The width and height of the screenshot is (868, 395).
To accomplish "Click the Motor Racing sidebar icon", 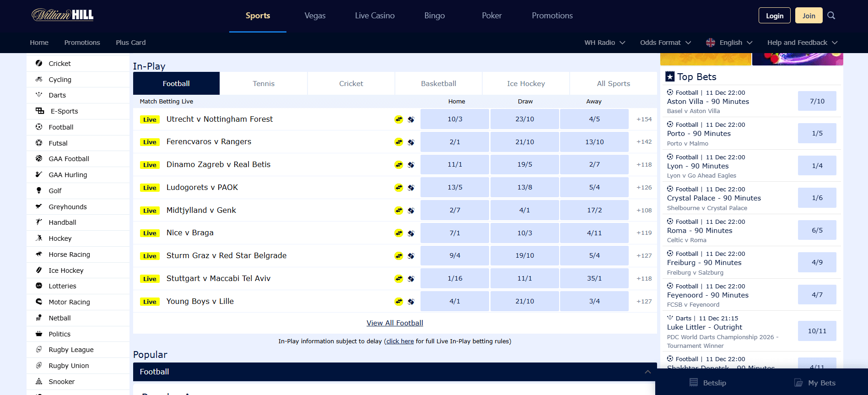I will [x=39, y=302].
